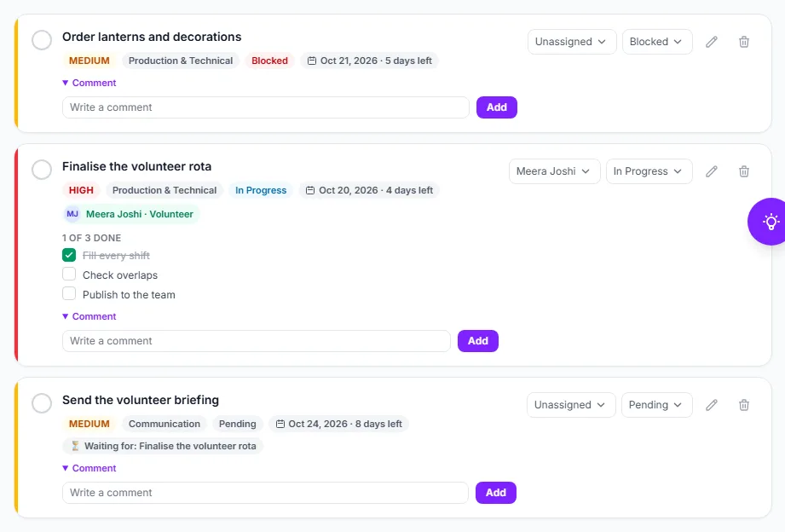Open assignee dropdown for Send the volunteer briefing

tap(571, 405)
